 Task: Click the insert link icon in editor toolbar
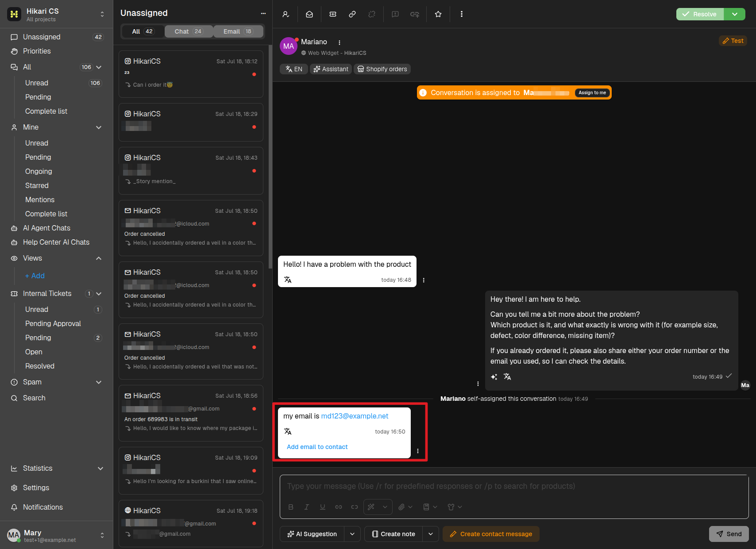339,507
